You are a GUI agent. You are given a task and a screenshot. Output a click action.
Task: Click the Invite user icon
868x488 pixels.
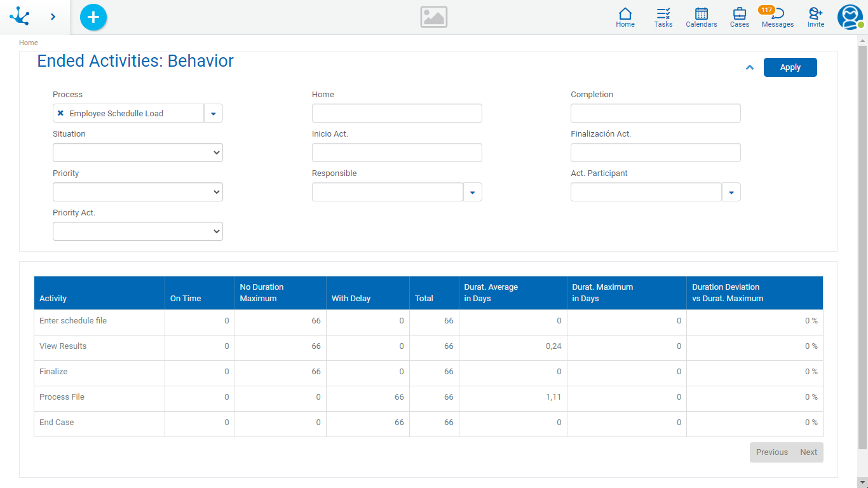coord(816,17)
